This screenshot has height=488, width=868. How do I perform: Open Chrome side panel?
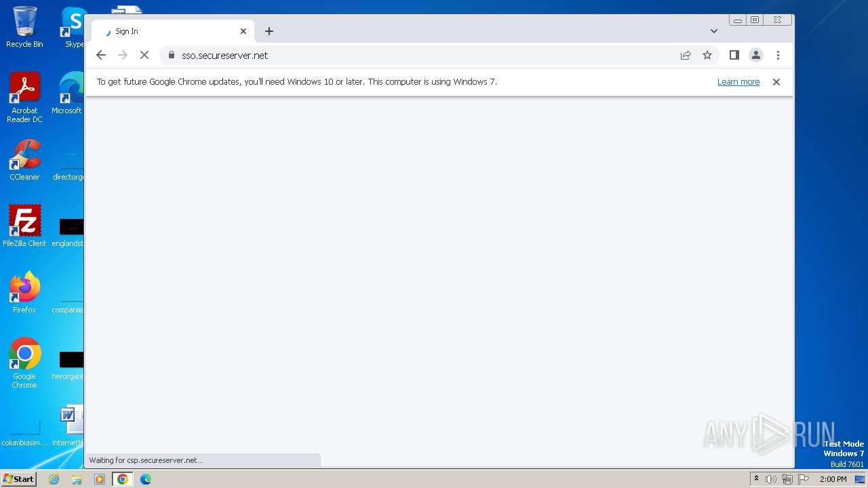click(734, 56)
